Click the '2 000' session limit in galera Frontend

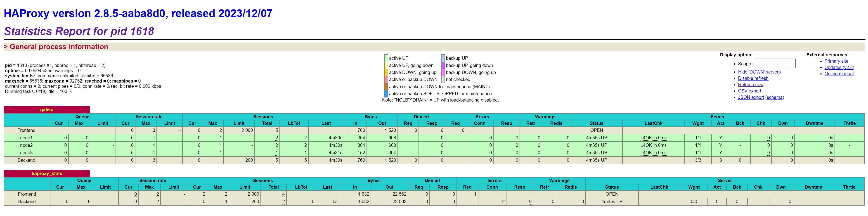(247, 131)
